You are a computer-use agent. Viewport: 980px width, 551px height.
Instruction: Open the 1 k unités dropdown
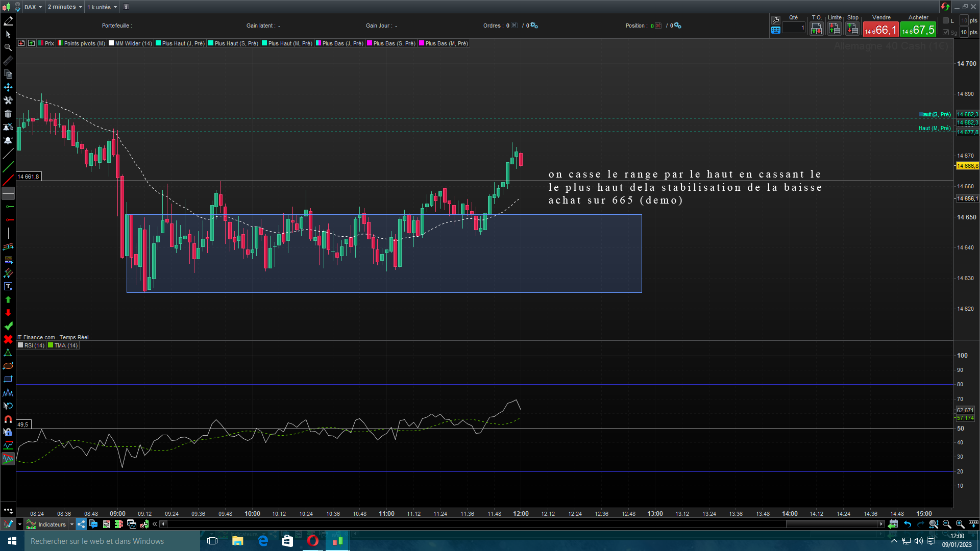point(102,7)
